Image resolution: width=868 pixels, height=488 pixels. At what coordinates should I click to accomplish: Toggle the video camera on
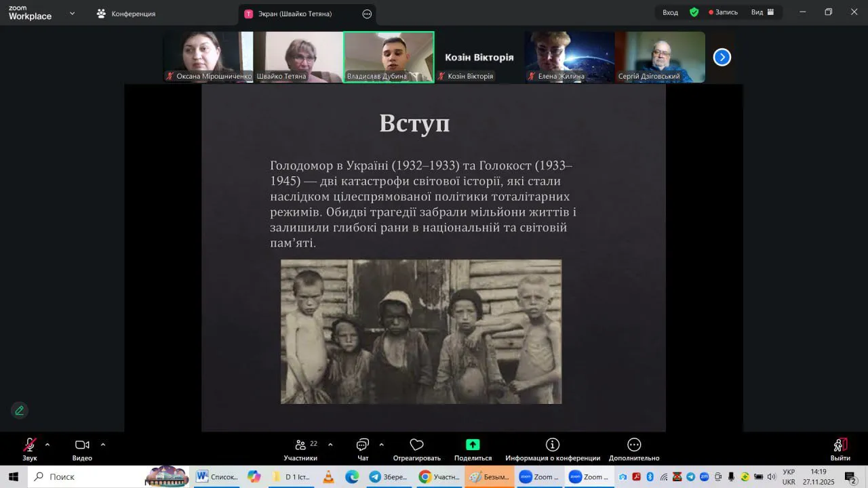82,445
